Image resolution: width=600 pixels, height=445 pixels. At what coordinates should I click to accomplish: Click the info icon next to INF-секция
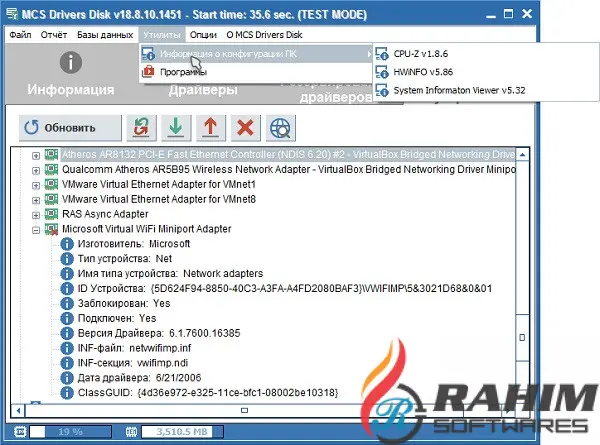click(67, 363)
